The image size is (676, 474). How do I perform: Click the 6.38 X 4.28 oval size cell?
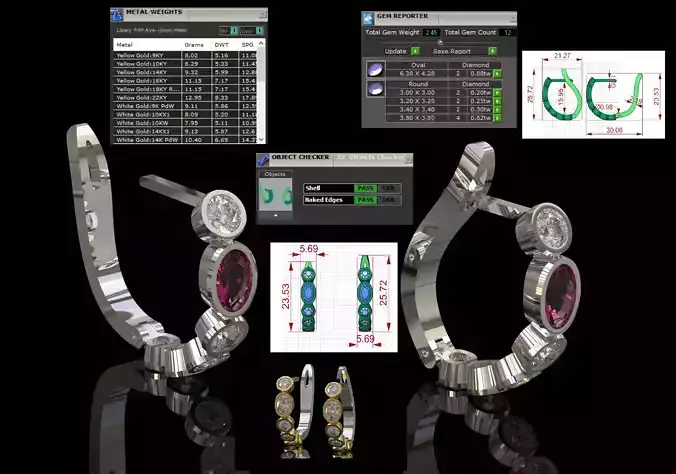tap(417, 74)
